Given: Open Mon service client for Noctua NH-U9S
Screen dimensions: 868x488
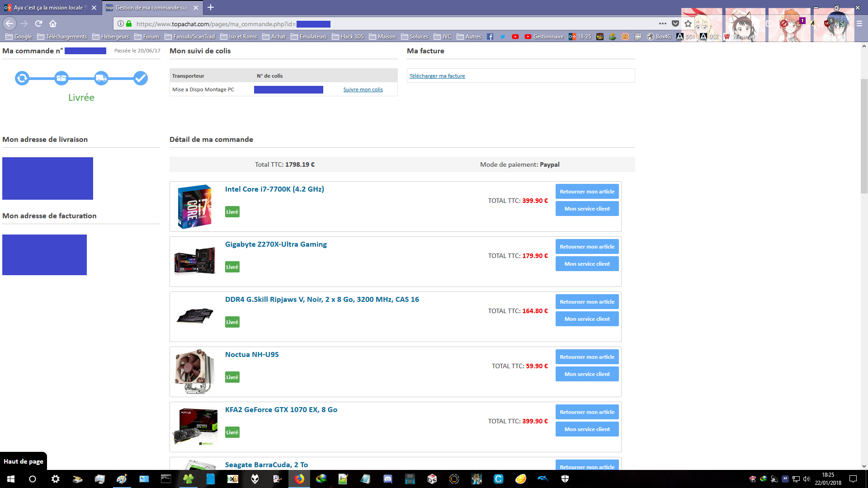Looking at the screenshot, I should [x=587, y=374].
